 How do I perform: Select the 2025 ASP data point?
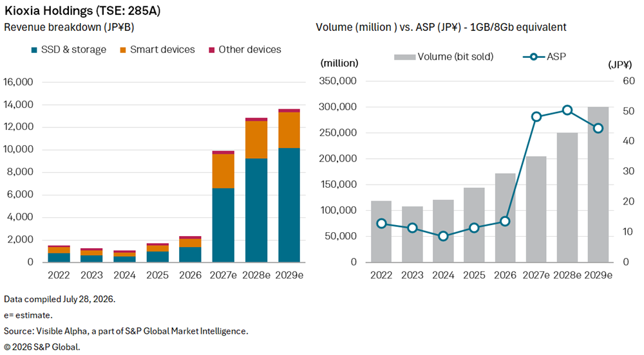475,228
